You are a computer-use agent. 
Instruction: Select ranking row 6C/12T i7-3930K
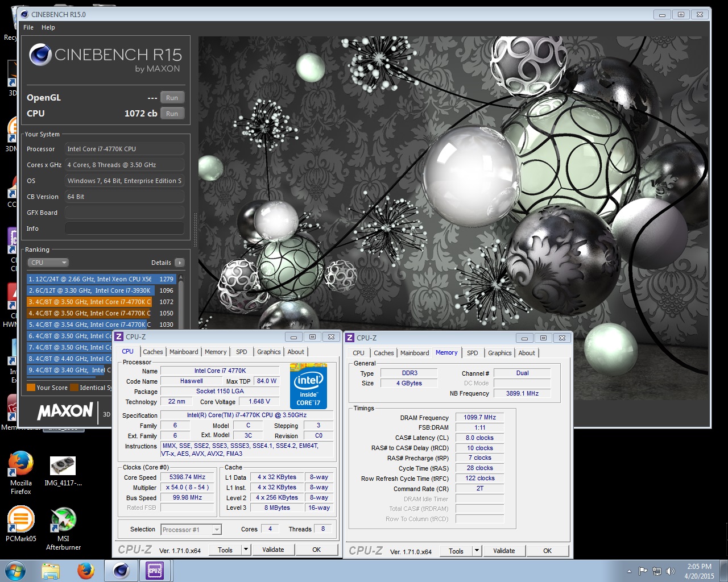[101, 290]
